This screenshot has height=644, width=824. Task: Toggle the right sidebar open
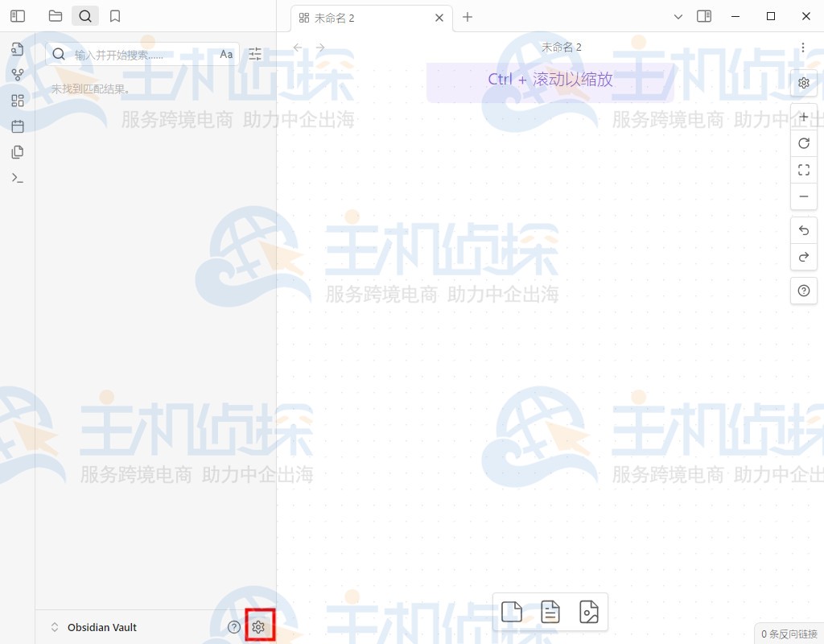[706, 16]
